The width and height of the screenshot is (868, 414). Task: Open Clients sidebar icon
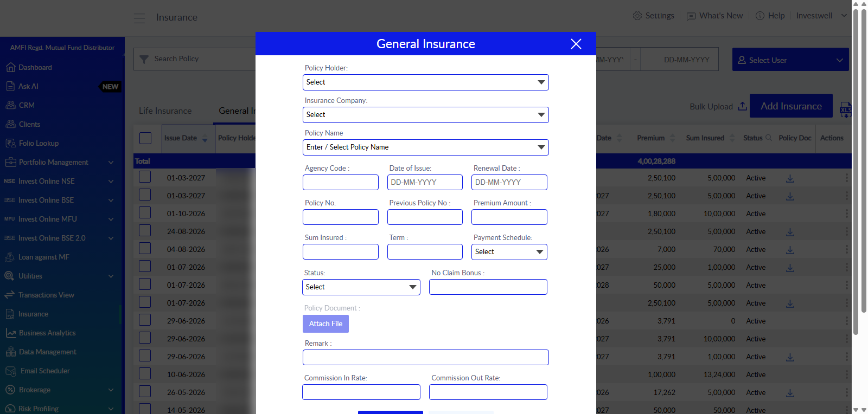coord(10,124)
